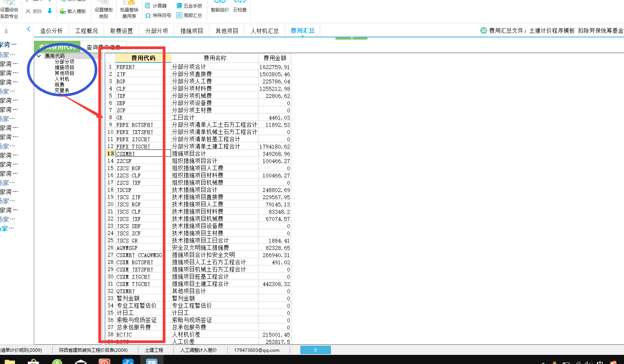Click the 费用代码 column header

click(143, 58)
